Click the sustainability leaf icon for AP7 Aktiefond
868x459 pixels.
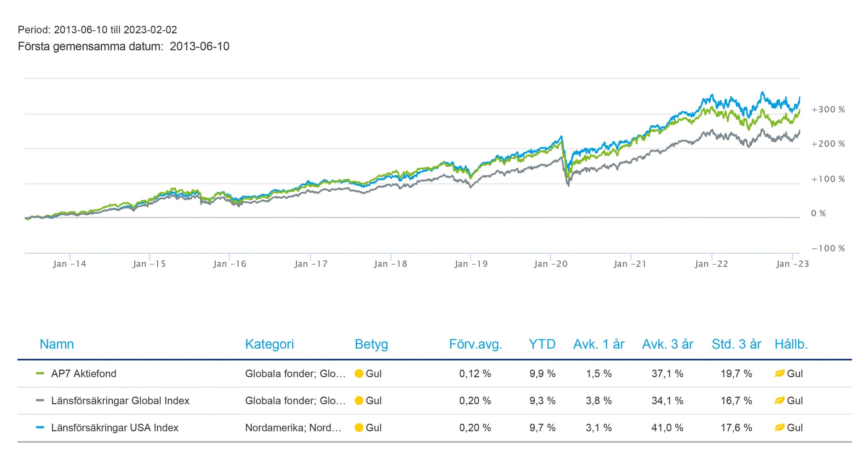pos(779,374)
